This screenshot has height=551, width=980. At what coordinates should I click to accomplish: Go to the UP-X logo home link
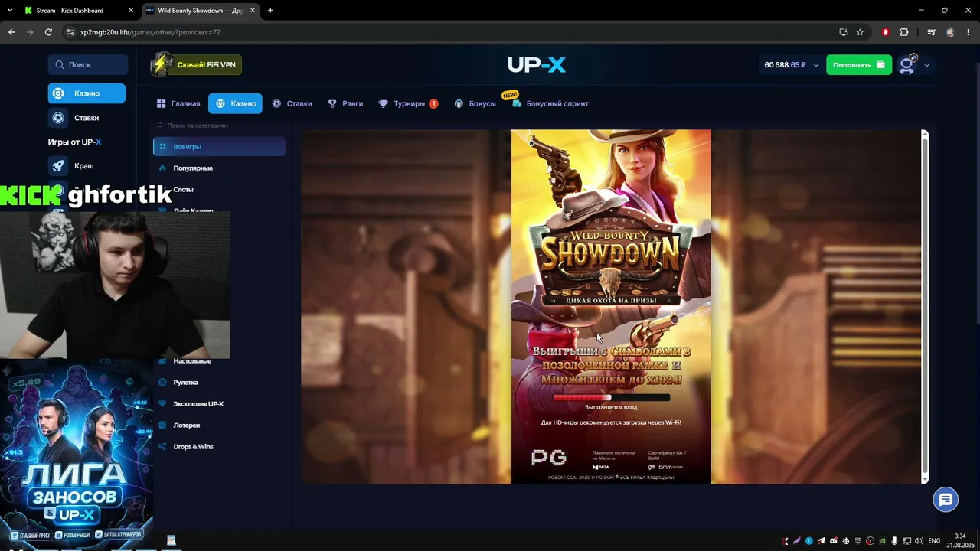pyautogui.click(x=537, y=65)
